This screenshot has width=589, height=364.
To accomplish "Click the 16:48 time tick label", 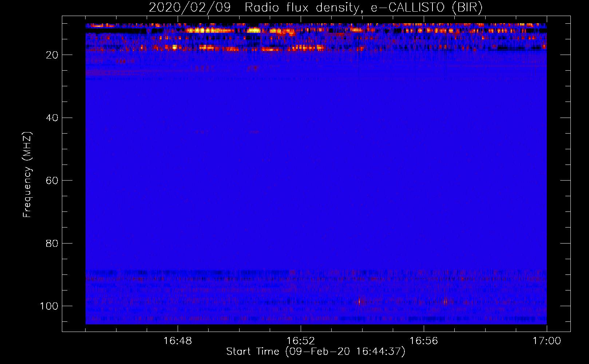I will [178, 341].
